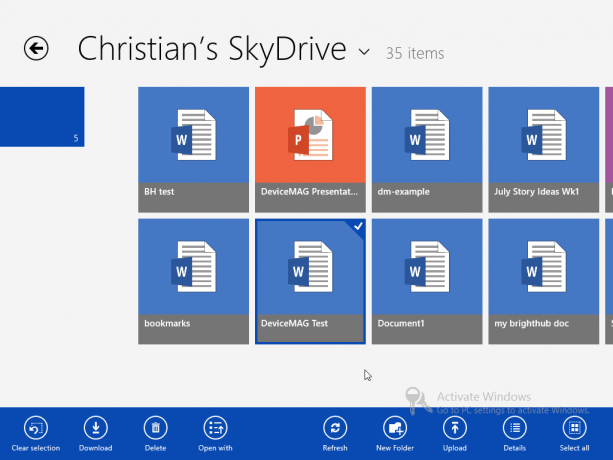
Task: Click the Open with icon
Action: click(x=215, y=428)
